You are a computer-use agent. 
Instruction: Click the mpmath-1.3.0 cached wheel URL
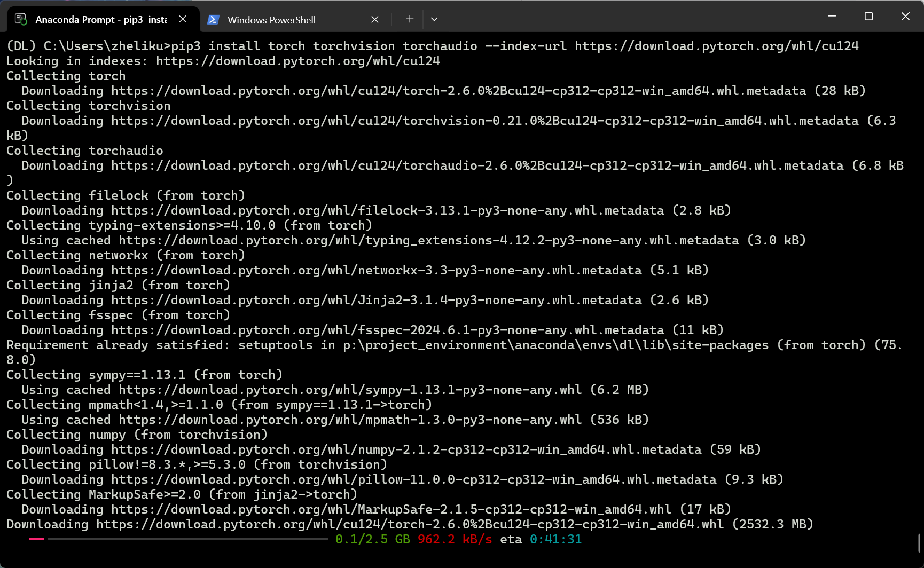(x=350, y=420)
